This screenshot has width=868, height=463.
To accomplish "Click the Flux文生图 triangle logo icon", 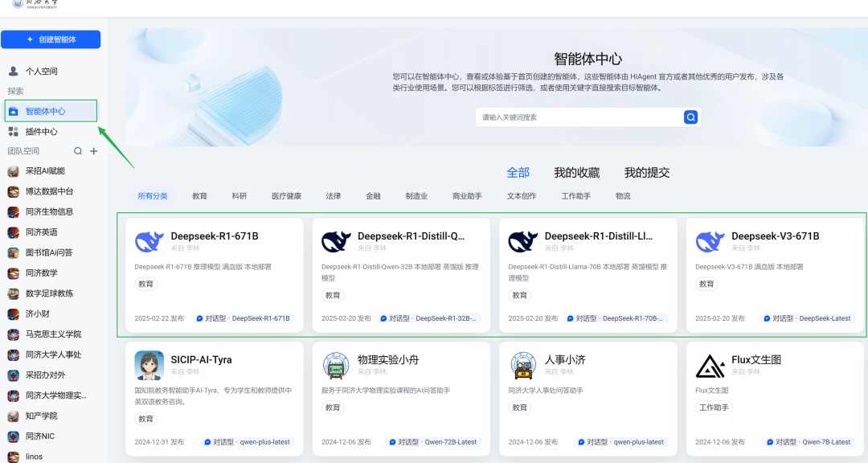I will pyautogui.click(x=710, y=366).
